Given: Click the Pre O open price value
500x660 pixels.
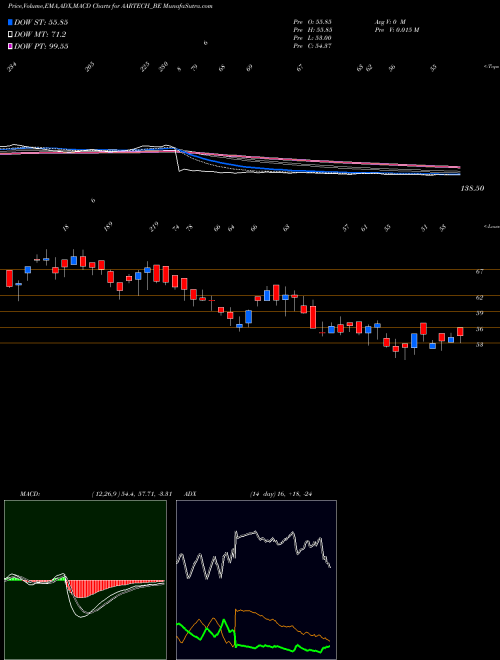Looking at the screenshot, I should pyautogui.click(x=313, y=21).
